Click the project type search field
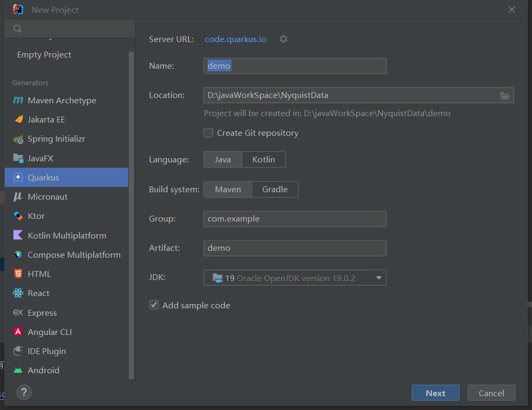This screenshot has width=532, height=410. point(74,29)
